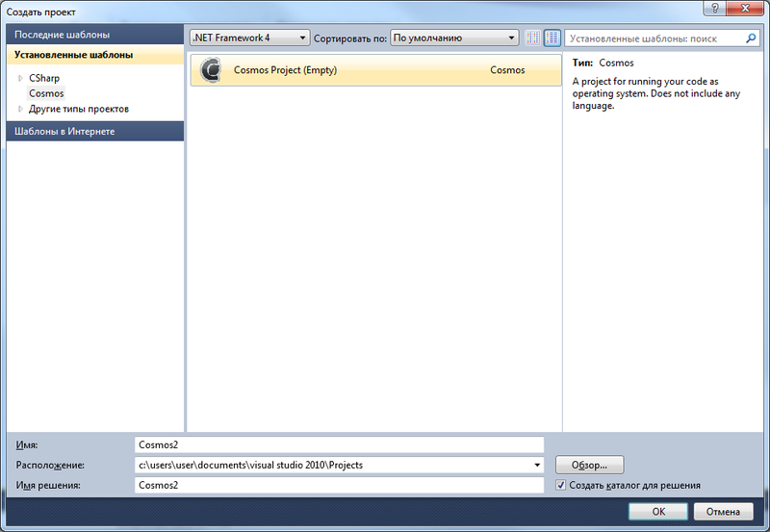770x532 pixels.
Task: Open 'Последние шаблоны' section
Action: tap(95, 35)
